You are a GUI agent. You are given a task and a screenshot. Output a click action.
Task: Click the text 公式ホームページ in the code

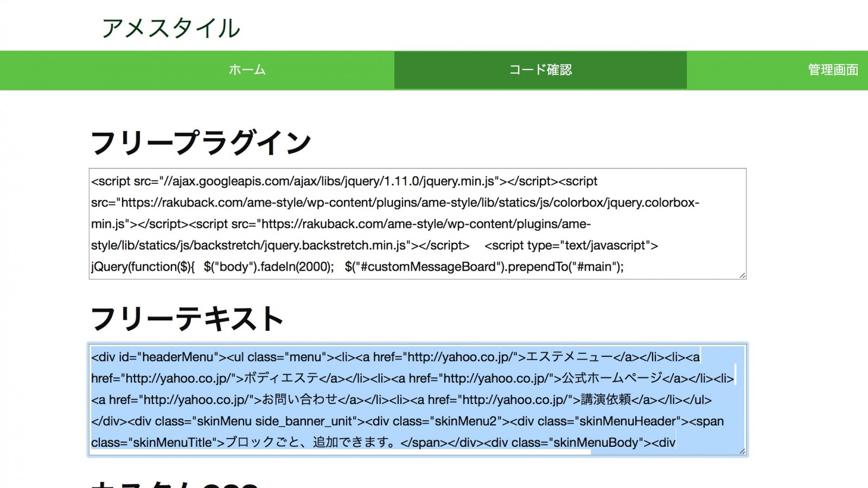click(612, 378)
